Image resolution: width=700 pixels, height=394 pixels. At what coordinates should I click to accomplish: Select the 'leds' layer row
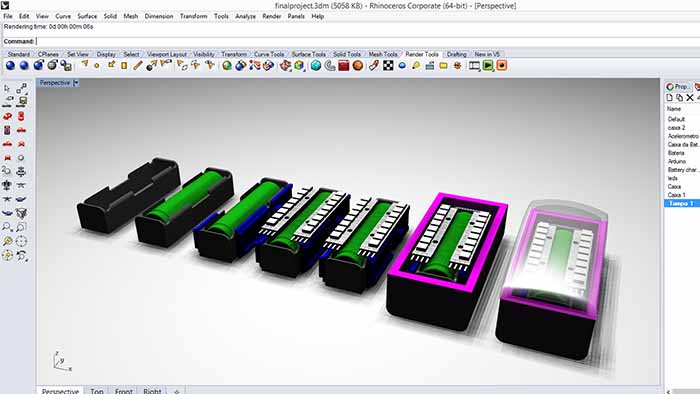coord(682,178)
